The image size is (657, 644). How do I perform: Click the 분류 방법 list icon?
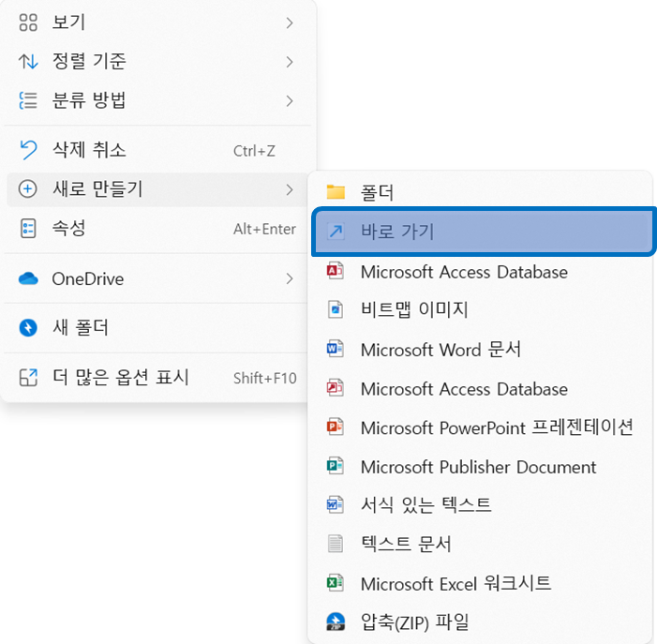point(28,100)
